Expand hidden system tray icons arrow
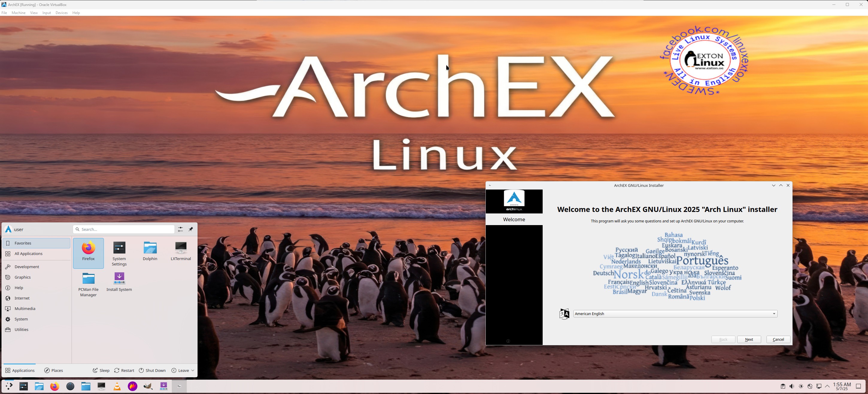Screen dimensions: 868x394 point(827,386)
